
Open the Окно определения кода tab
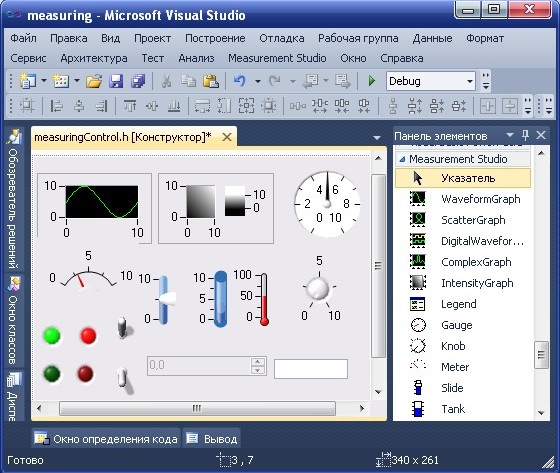(106, 438)
